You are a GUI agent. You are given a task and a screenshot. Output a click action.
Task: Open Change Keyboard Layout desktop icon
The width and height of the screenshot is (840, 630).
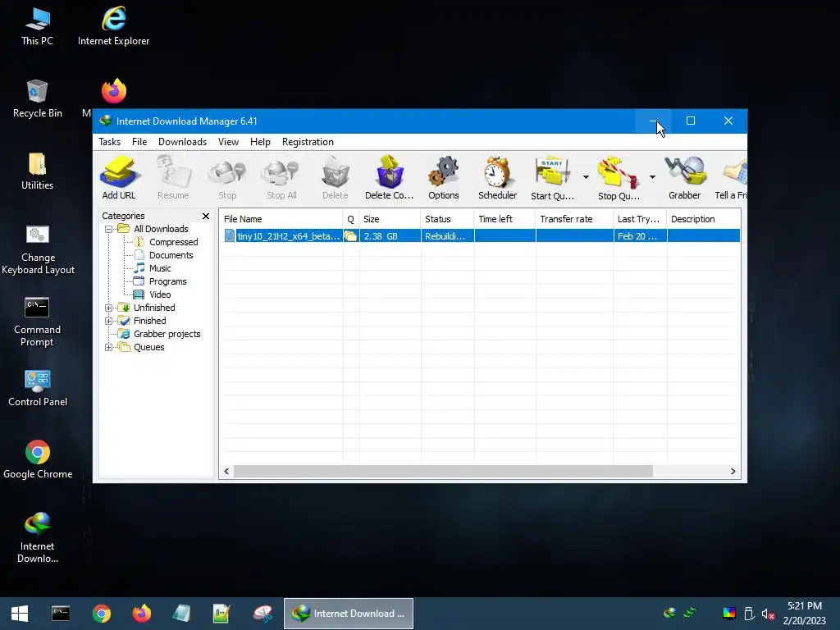(38, 249)
